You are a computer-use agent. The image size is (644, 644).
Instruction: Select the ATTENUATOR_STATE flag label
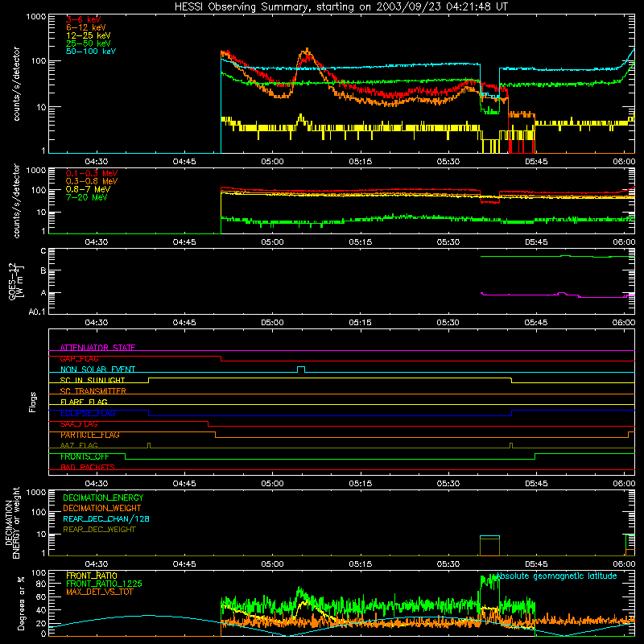[97, 348]
